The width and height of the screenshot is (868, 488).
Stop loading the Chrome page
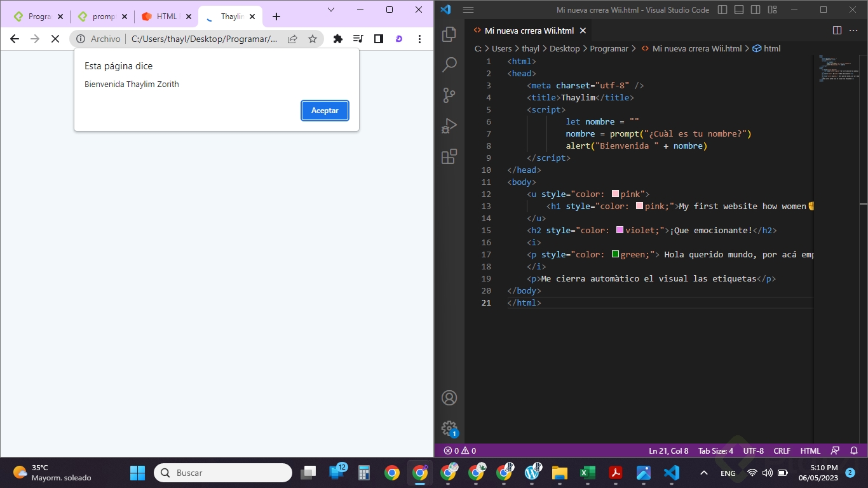tap(55, 39)
